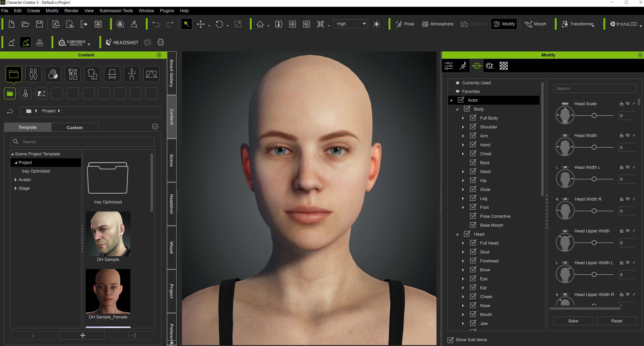644x346 pixels.
Task: Expand the Avatar folder in Content tree
Action: (x=16, y=180)
